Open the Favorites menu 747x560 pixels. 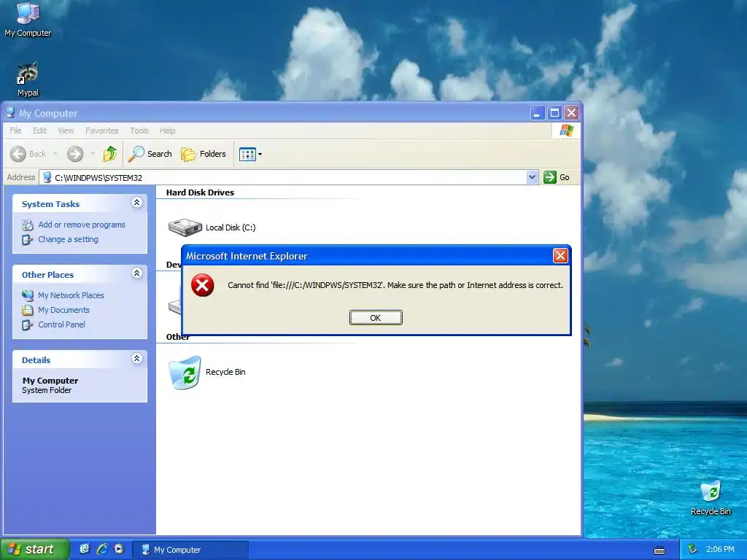[102, 131]
